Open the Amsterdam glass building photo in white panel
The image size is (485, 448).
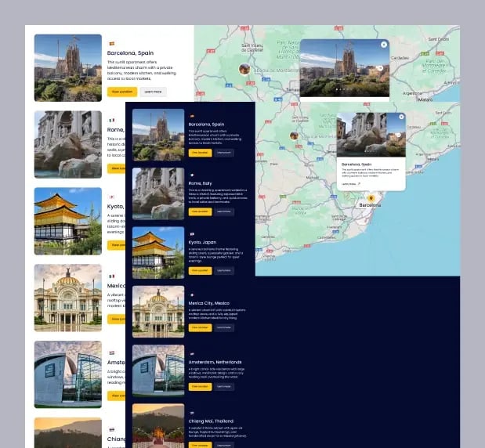(68, 374)
